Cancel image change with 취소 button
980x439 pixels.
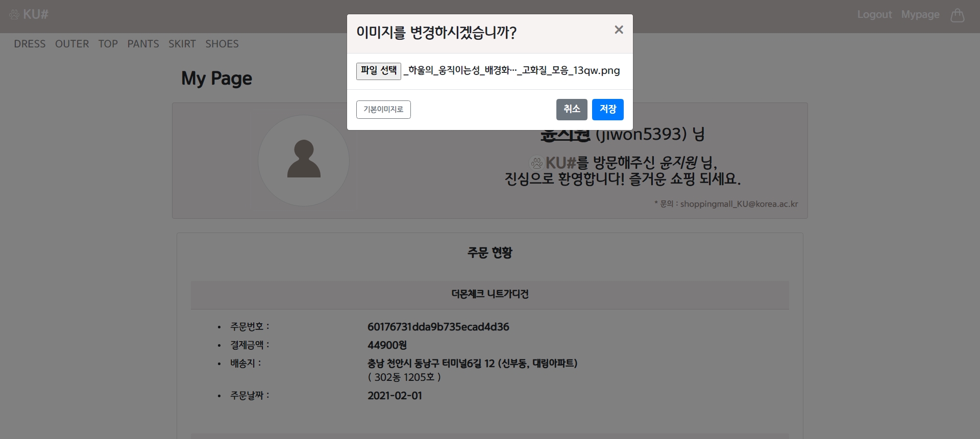tap(572, 110)
